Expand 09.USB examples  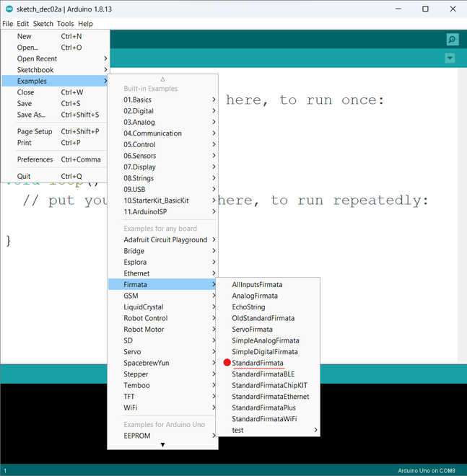point(162,190)
